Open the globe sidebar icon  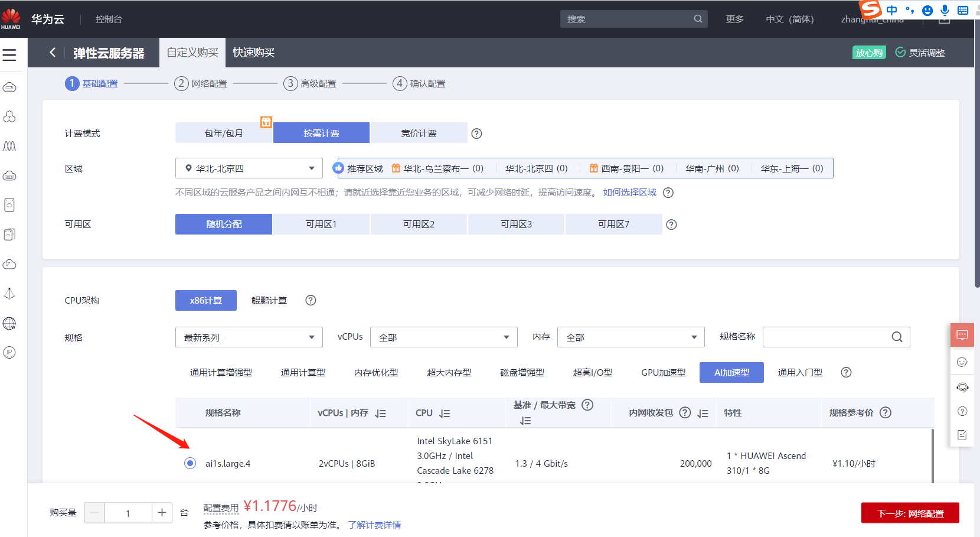(9, 323)
